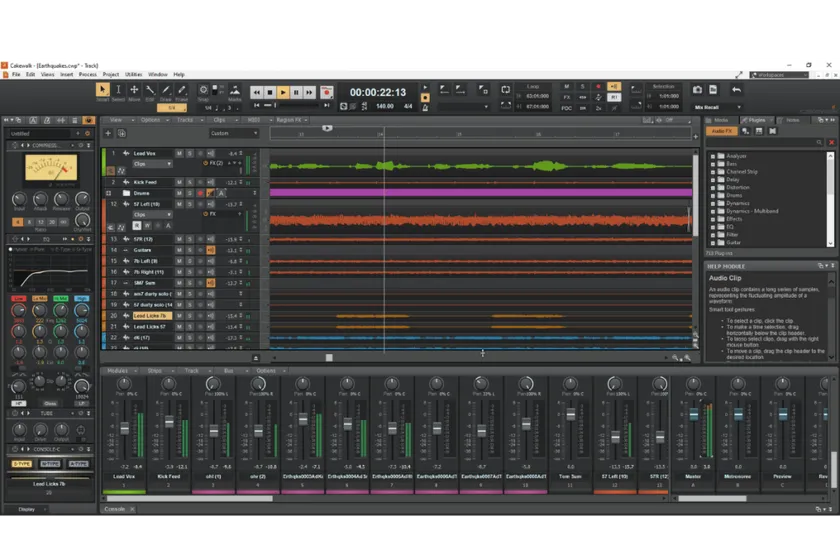Pause the transport

[296, 92]
